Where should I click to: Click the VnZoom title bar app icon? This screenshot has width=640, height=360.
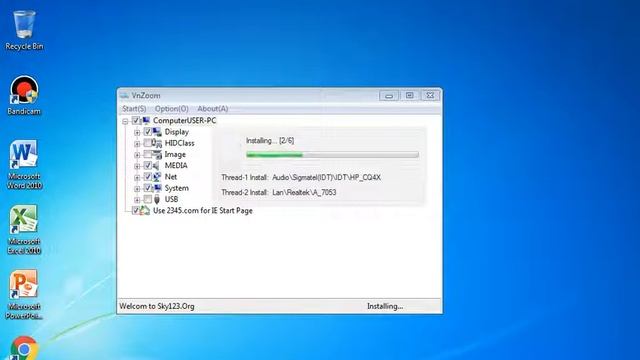point(124,96)
